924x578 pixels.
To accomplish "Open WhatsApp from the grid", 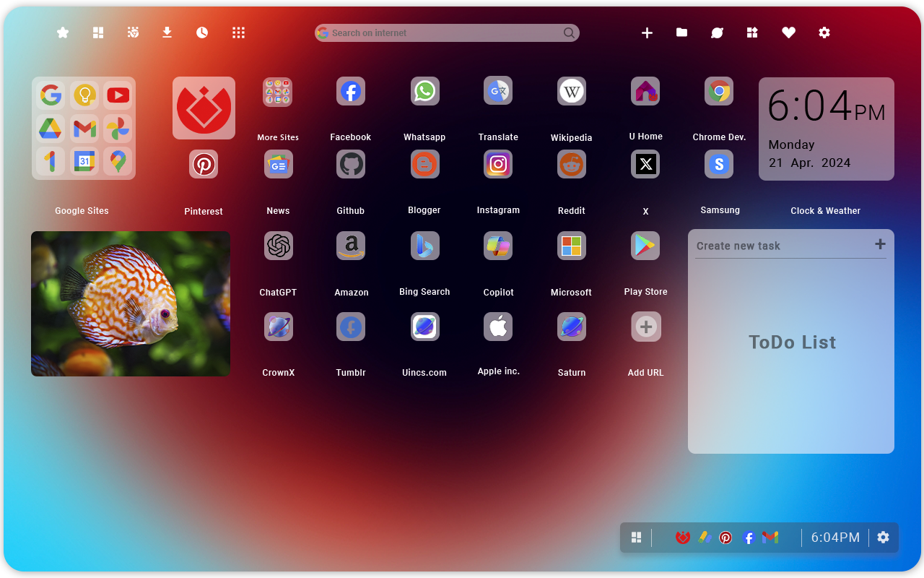I will point(424,91).
